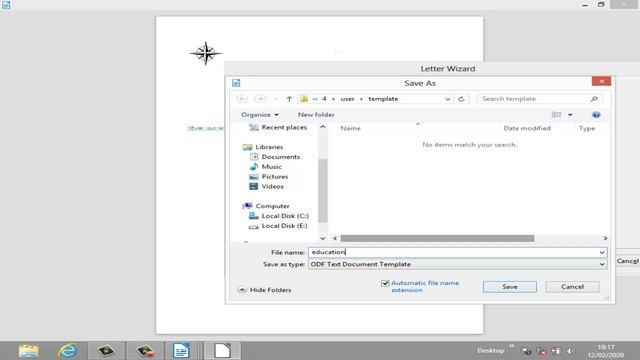Refresh the template folder listing
This screenshot has width=640, height=360.
pos(461,99)
